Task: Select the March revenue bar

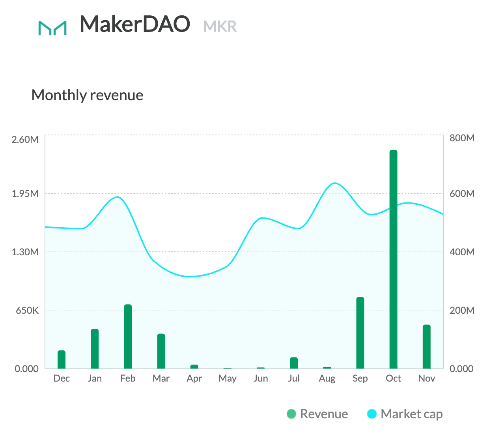Action: 161,351
